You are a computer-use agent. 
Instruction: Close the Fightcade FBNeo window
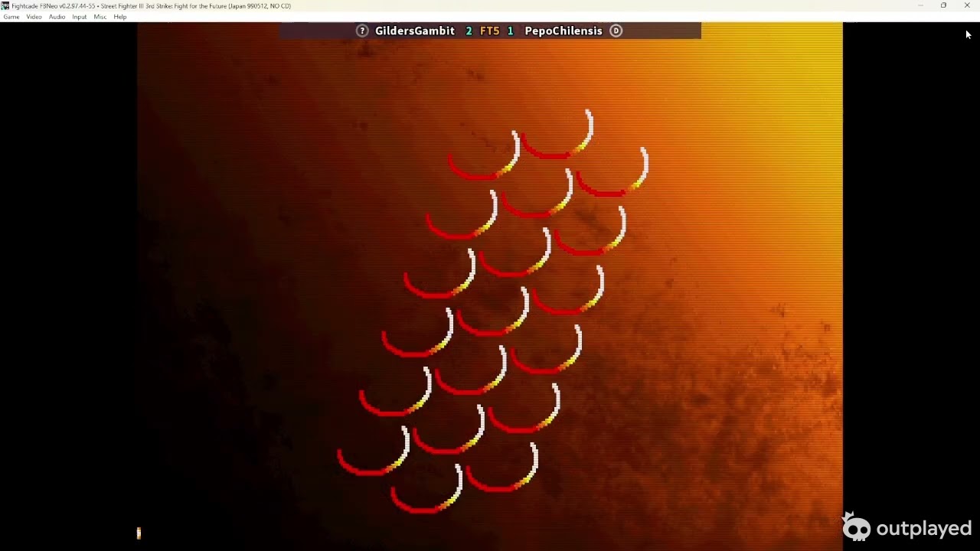(x=967, y=5)
